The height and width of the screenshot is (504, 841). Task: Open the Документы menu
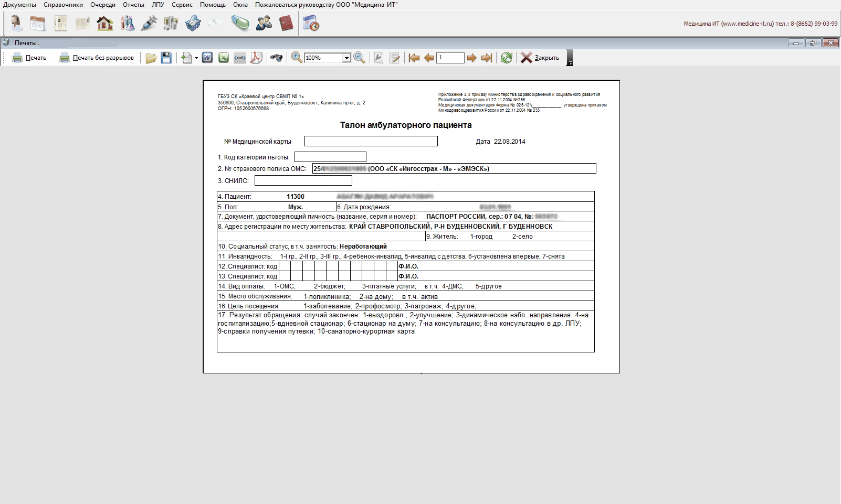19,5
